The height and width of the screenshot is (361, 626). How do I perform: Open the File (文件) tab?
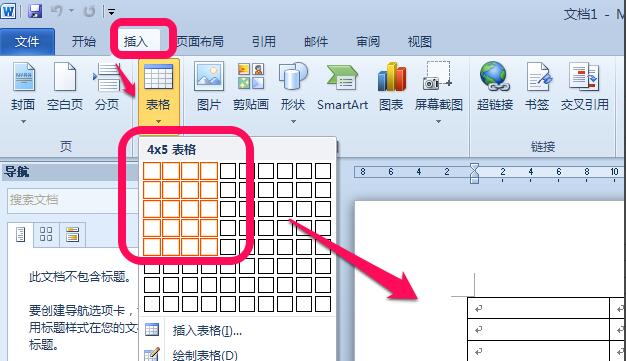click(27, 42)
